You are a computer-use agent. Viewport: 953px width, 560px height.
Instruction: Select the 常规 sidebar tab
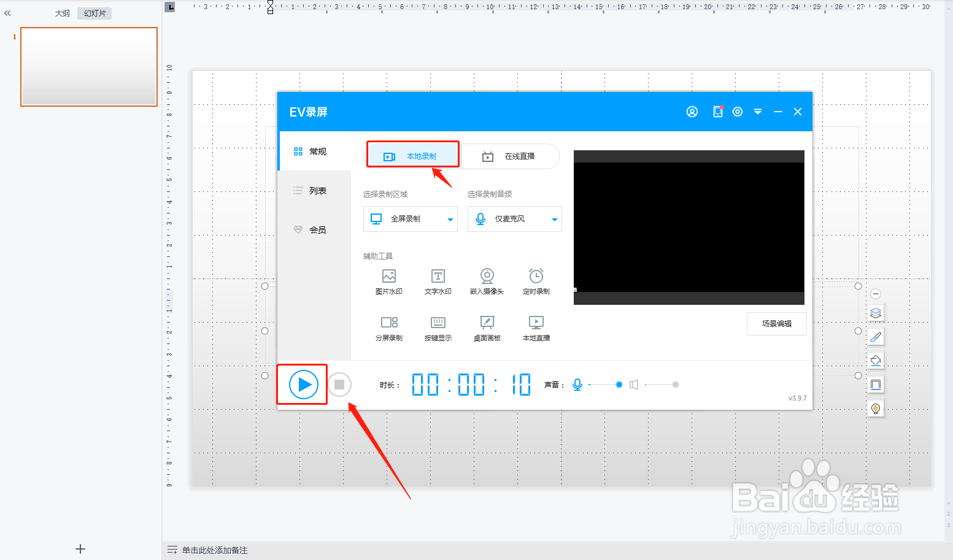[x=314, y=152]
